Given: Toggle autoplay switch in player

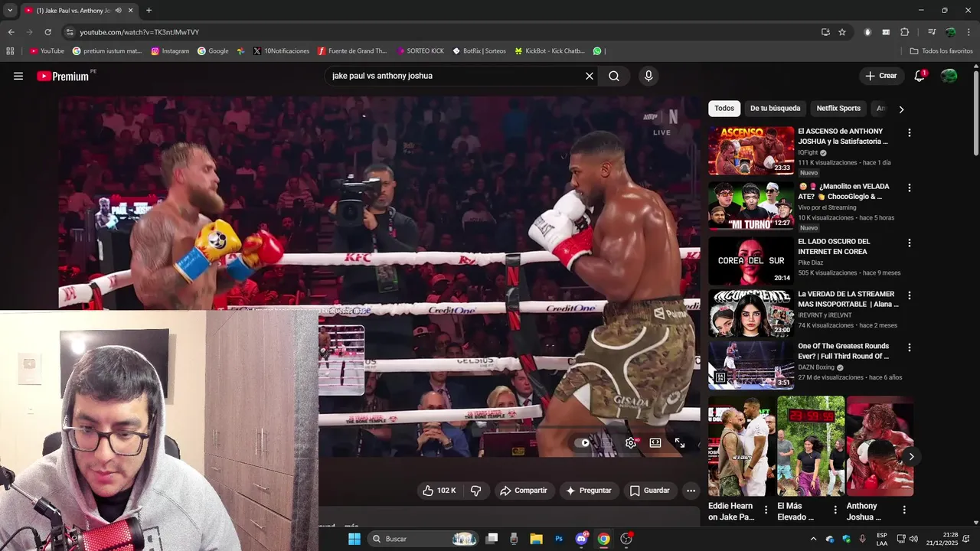Looking at the screenshot, I should click(x=583, y=442).
